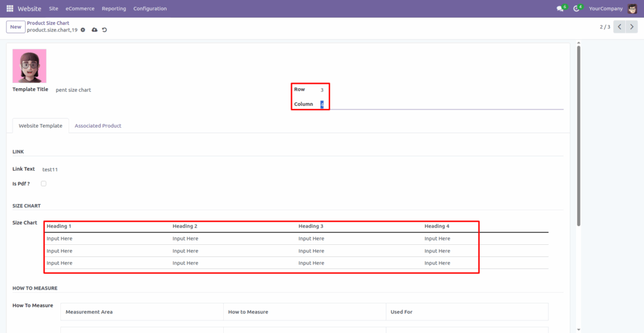The width and height of the screenshot is (644, 333).
Task: Discard changes with the undo arrow icon
Action: click(x=104, y=30)
